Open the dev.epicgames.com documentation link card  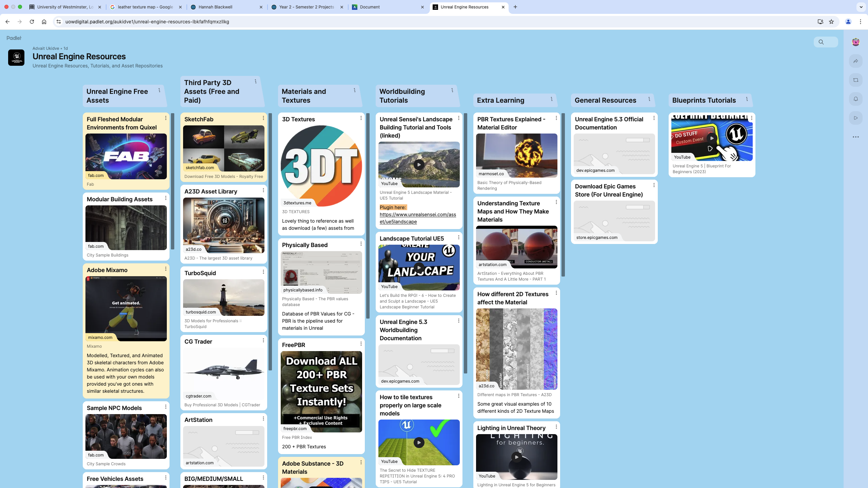614,154
